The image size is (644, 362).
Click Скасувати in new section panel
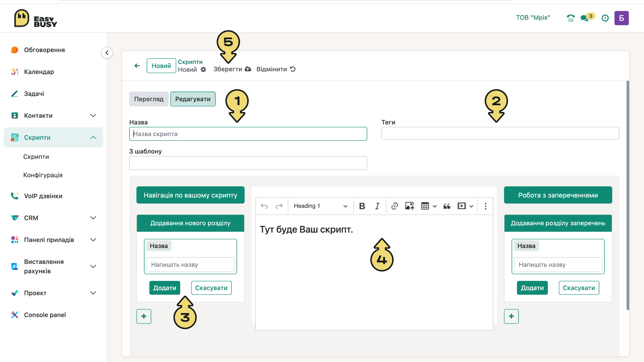click(211, 288)
